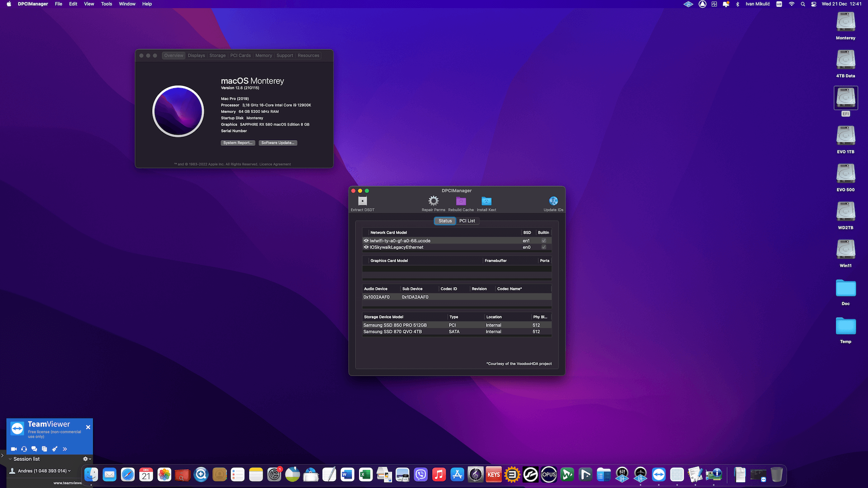Click the Extract DSDT toolbar icon
Image resolution: width=868 pixels, height=488 pixels.
(362, 201)
